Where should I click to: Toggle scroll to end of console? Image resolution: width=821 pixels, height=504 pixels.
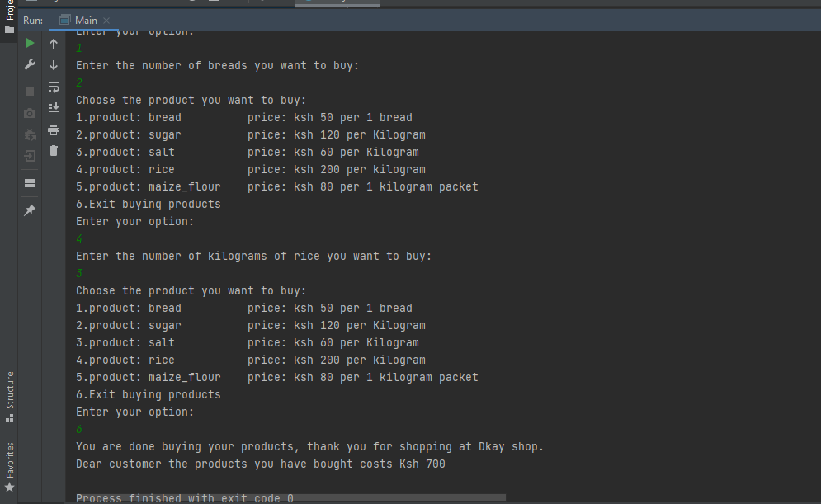(54, 107)
